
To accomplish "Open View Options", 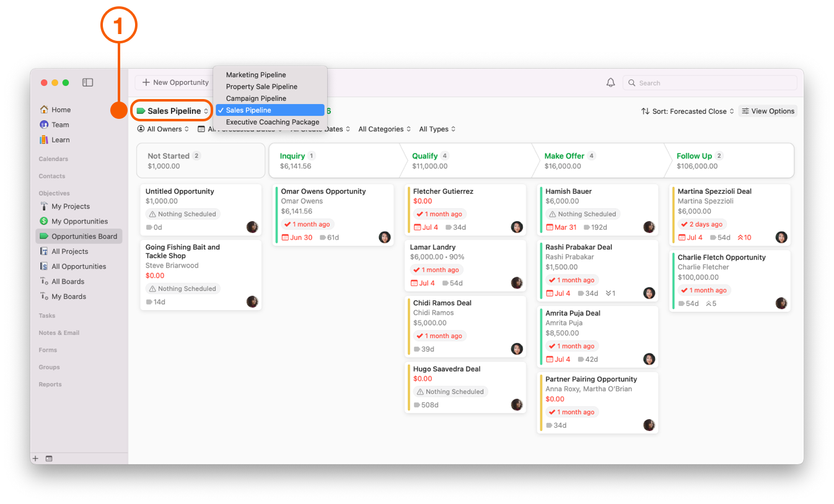I will tap(768, 111).
